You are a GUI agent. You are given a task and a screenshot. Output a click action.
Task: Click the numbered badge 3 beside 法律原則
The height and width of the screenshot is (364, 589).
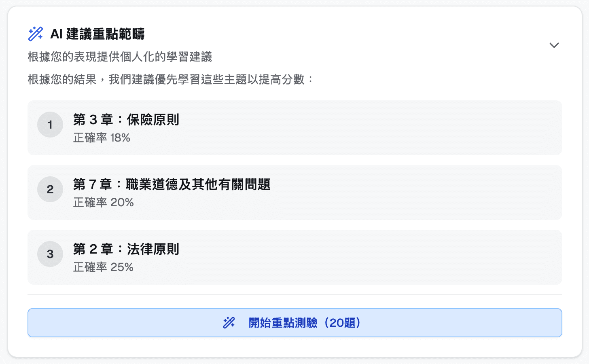coord(50,254)
